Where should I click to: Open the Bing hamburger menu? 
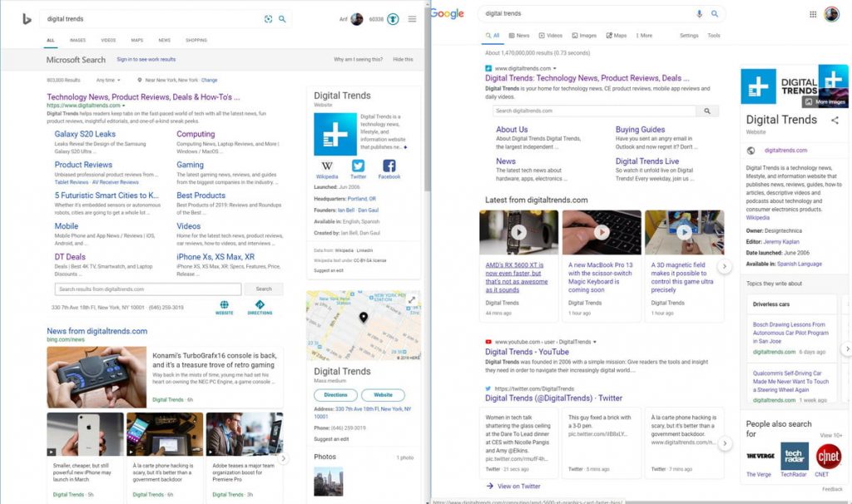(x=412, y=19)
